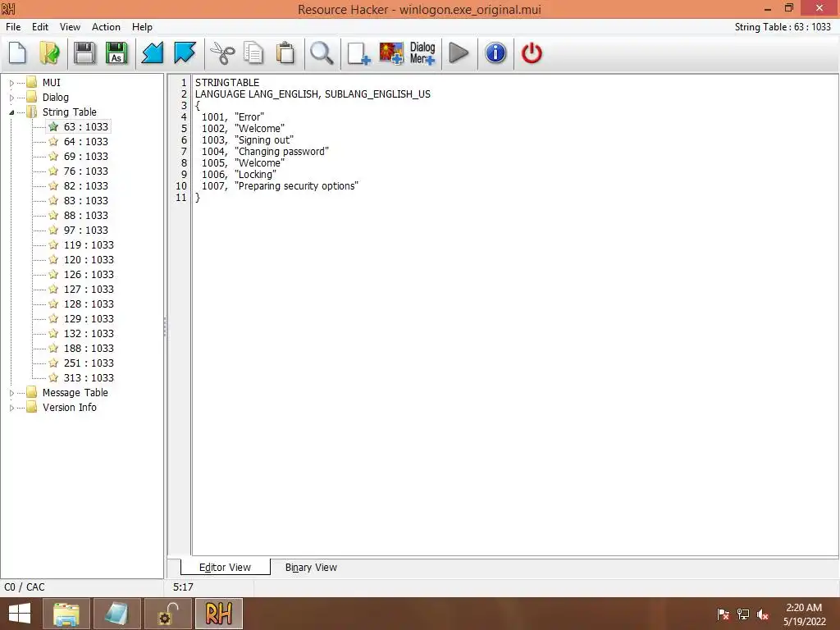Select string table 128 : 1033
Image resolution: width=840 pixels, height=630 pixels.
pyautogui.click(x=89, y=304)
